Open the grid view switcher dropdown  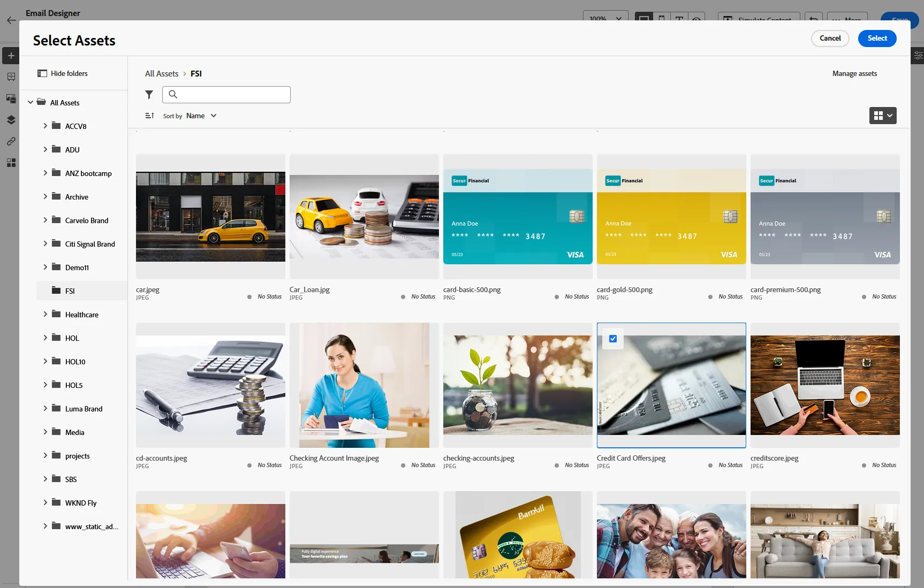(x=883, y=116)
